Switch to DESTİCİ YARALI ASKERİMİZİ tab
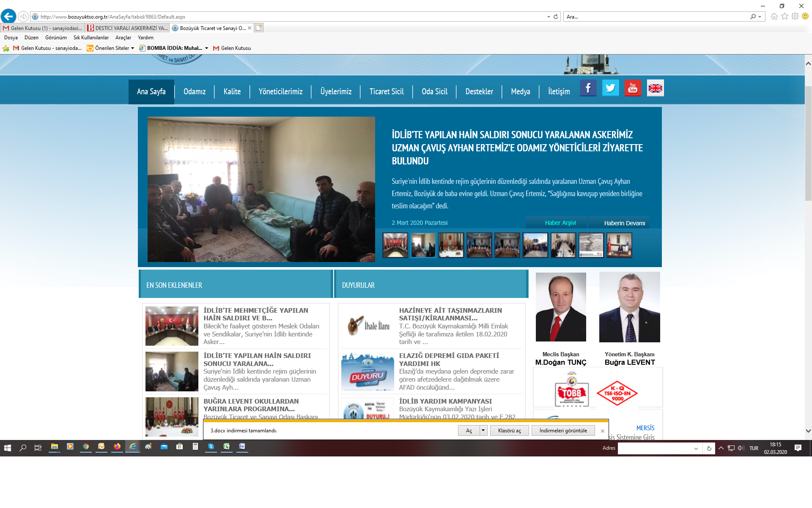 [x=127, y=28]
